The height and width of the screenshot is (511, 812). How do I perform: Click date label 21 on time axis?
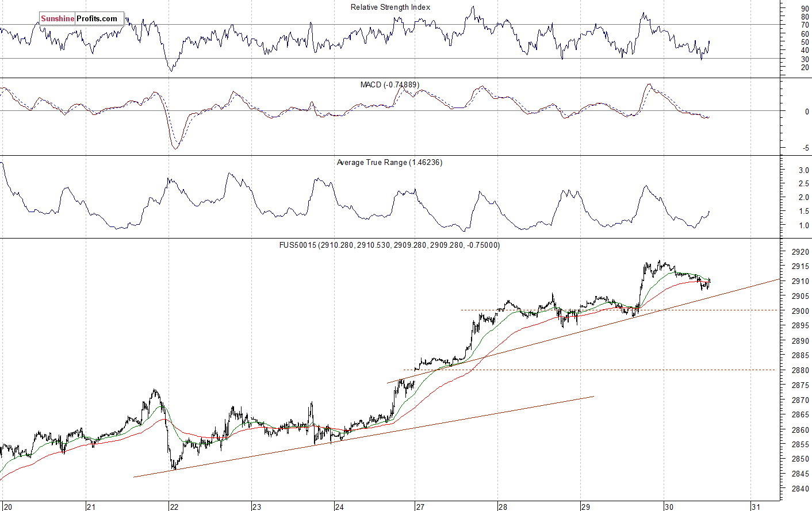click(91, 507)
